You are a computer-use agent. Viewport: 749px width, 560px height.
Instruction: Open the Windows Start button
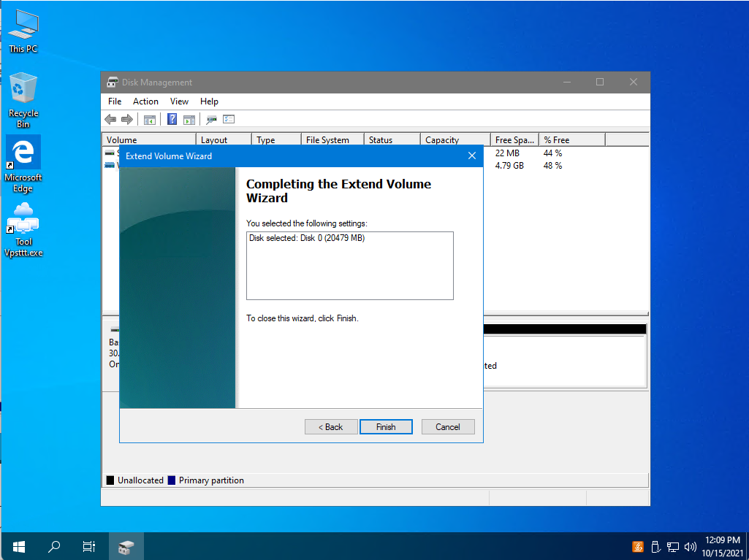coord(18,546)
